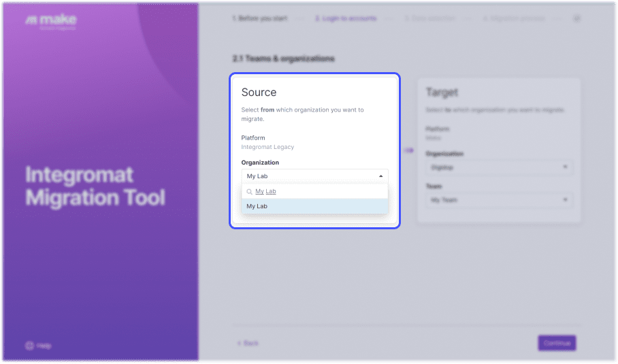Click the third step in the progress bar
Image resolution: width=618 pixels, height=364 pixels.
[x=430, y=18]
